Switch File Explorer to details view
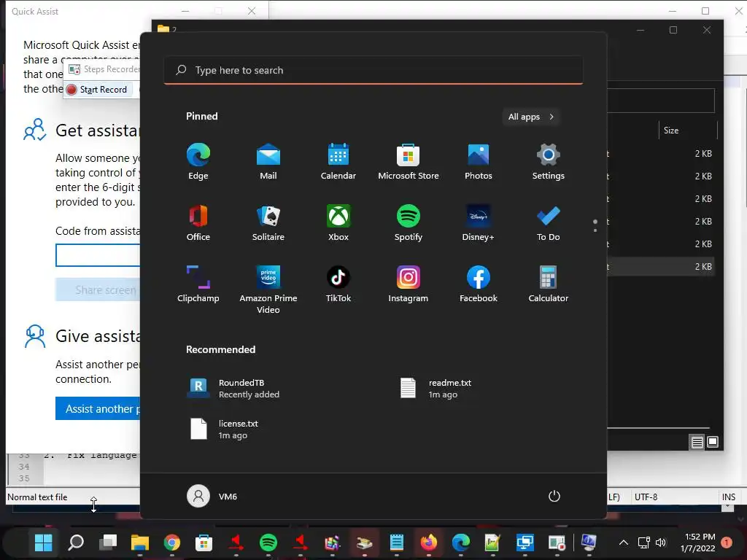The width and height of the screenshot is (747, 560). pos(697,442)
